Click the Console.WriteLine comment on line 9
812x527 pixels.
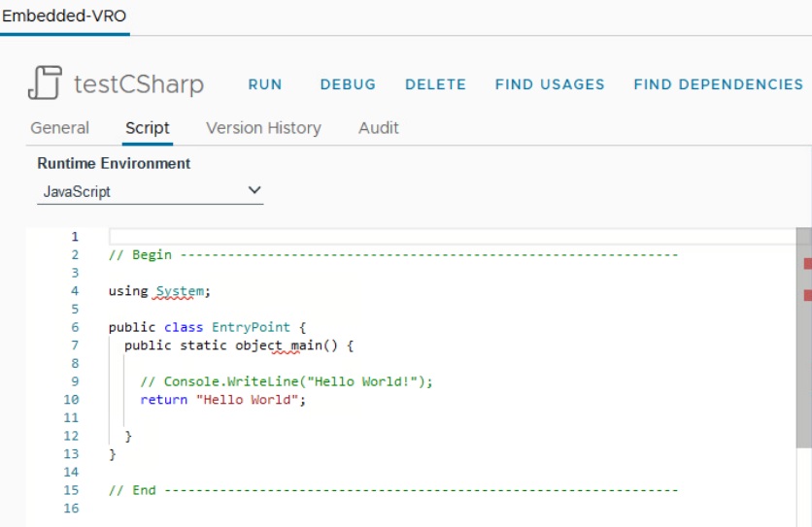pyautogui.click(x=286, y=381)
